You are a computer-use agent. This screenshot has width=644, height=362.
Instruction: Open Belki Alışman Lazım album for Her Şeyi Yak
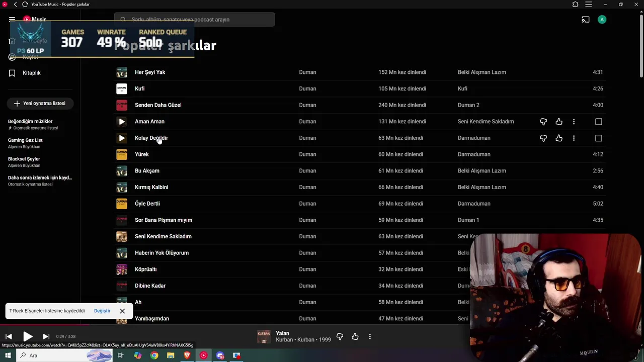pyautogui.click(x=482, y=72)
